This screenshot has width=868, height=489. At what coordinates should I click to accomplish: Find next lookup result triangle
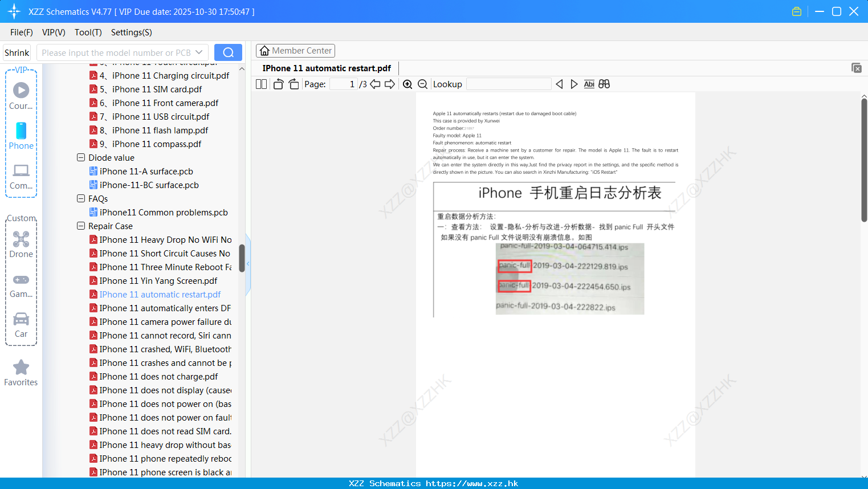coord(574,84)
